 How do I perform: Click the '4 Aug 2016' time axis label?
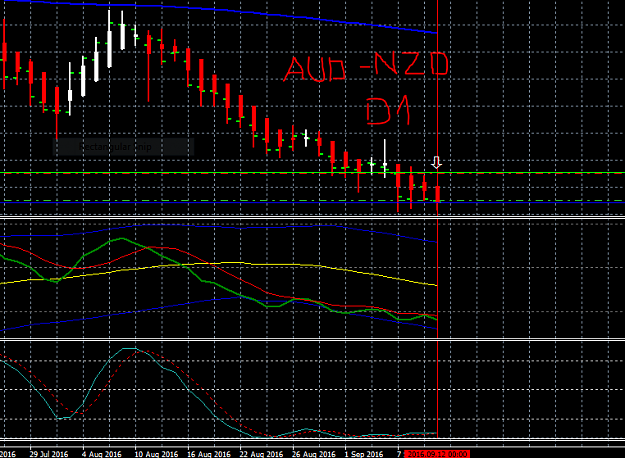[102, 454]
